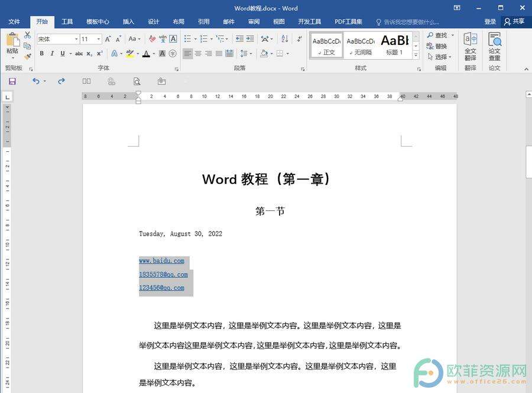
Task: Set center paragraph alignment
Action: coord(198,54)
